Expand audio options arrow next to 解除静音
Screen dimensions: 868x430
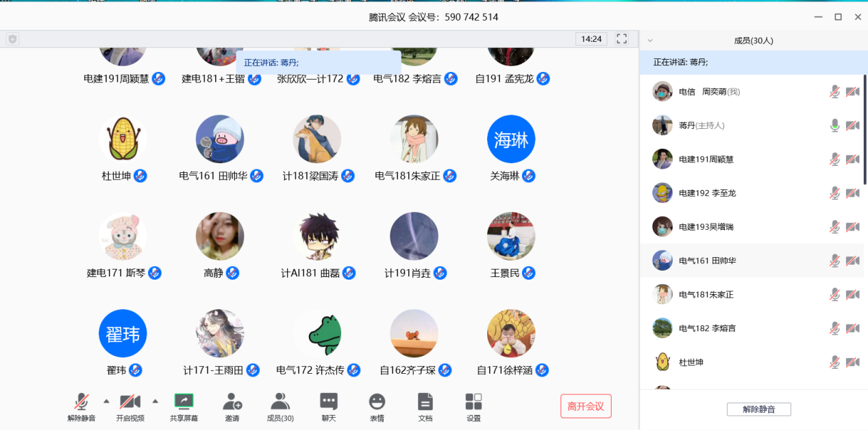pyautogui.click(x=106, y=401)
